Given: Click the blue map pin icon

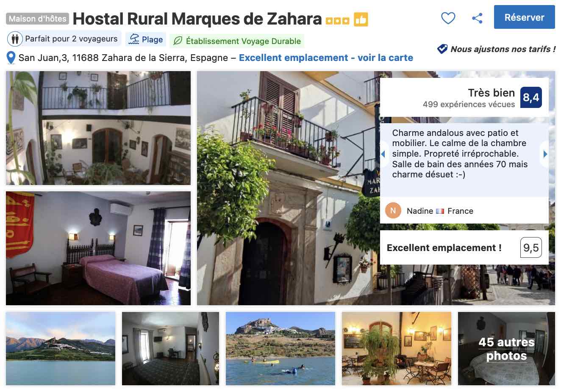Looking at the screenshot, I should coord(11,58).
